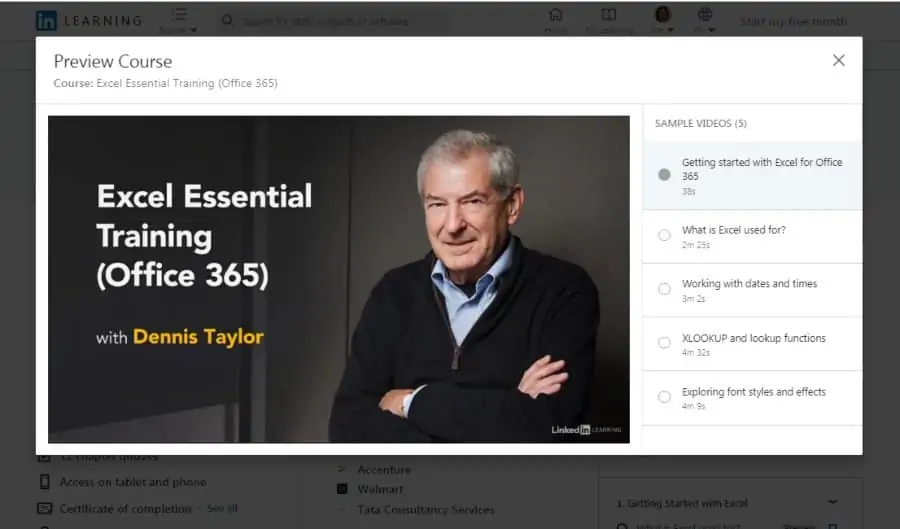This screenshot has width=900, height=529.
Task: Click Certificate of completion icon
Action: (x=44, y=508)
